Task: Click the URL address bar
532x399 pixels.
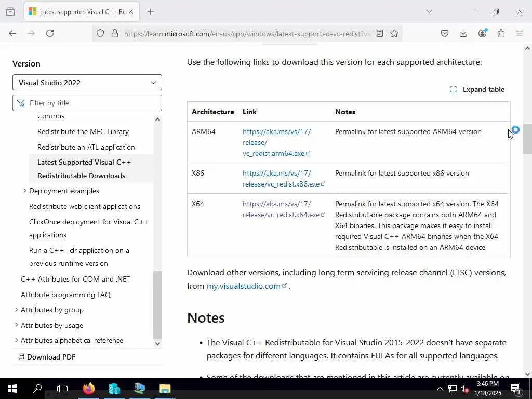Action: 247,34
